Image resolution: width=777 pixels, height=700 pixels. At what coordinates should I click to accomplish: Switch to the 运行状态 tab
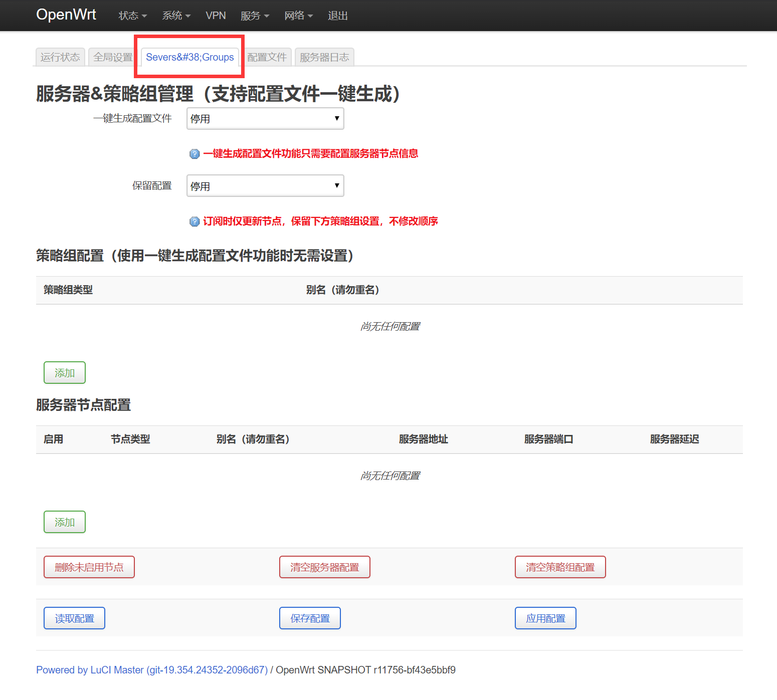pyautogui.click(x=60, y=57)
